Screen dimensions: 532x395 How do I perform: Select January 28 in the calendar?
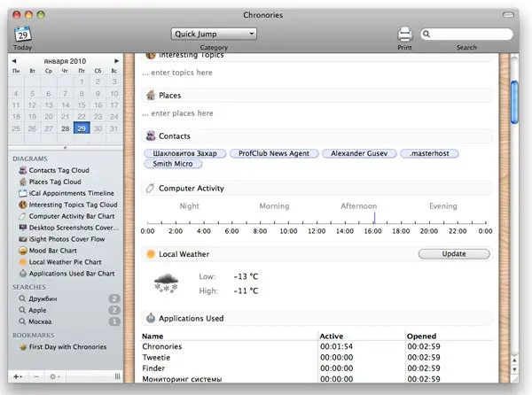point(65,128)
